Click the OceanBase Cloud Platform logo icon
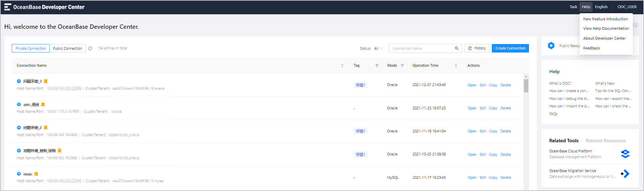644x191 pixels. tap(625, 154)
